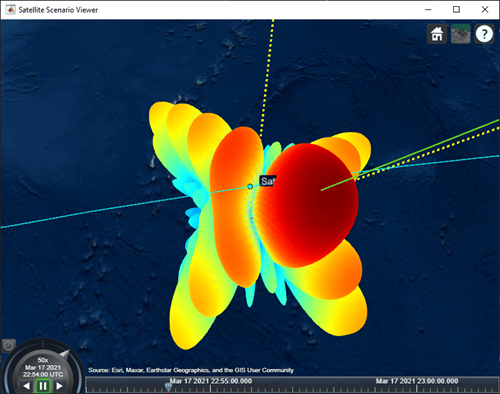Maximize the Satellite Scenario Viewer window
This screenshot has width=500, height=394.
point(456,9)
